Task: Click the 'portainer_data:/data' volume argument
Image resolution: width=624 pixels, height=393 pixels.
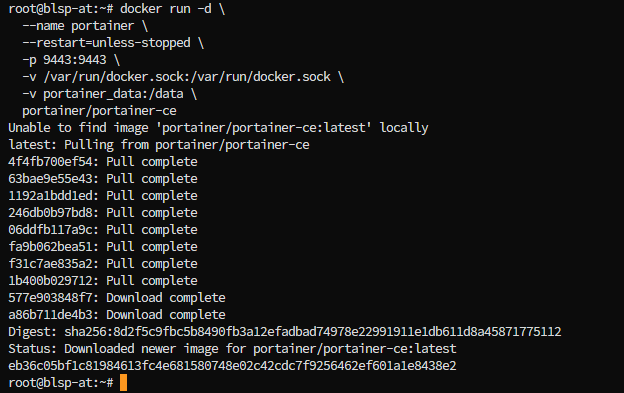Action: pos(113,94)
